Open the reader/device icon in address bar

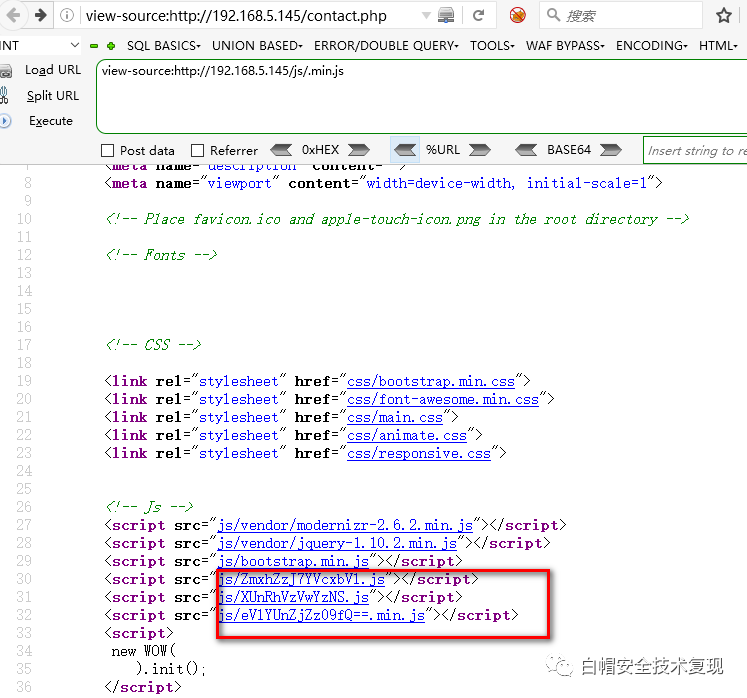pos(446,16)
